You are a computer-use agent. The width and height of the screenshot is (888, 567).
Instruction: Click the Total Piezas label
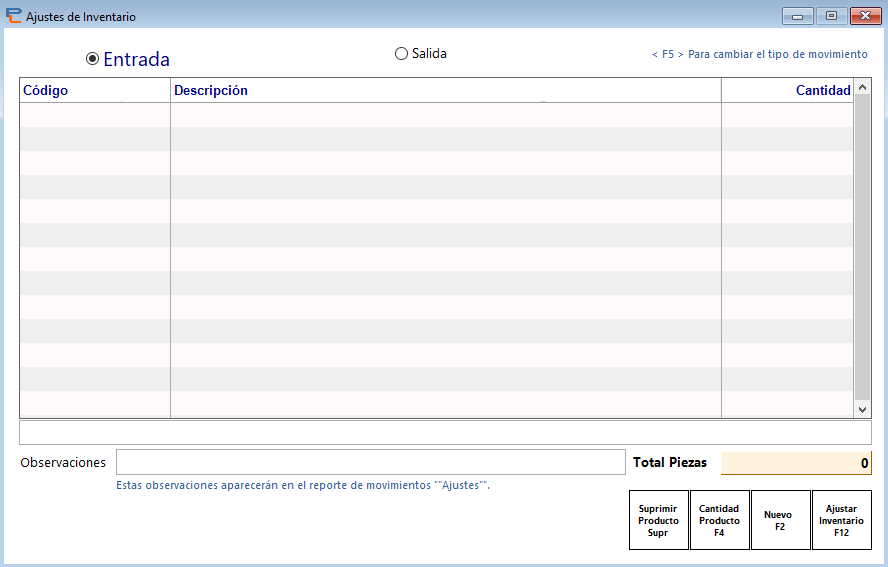click(x=670, y=462)
